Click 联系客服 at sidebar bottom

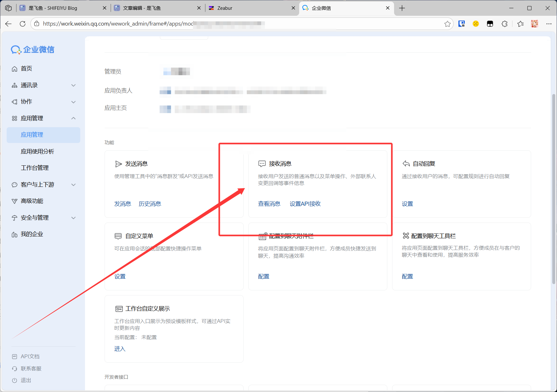click(31, 368)
